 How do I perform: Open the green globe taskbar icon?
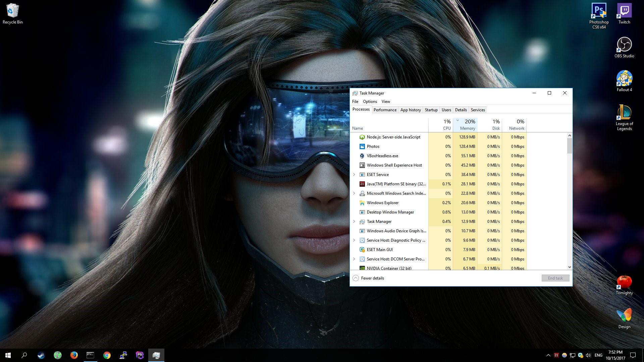tap(57, 355)
